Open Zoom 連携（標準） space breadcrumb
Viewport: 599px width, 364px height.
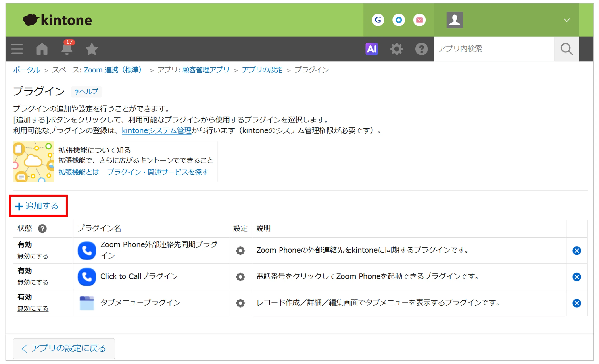(113, 70)
